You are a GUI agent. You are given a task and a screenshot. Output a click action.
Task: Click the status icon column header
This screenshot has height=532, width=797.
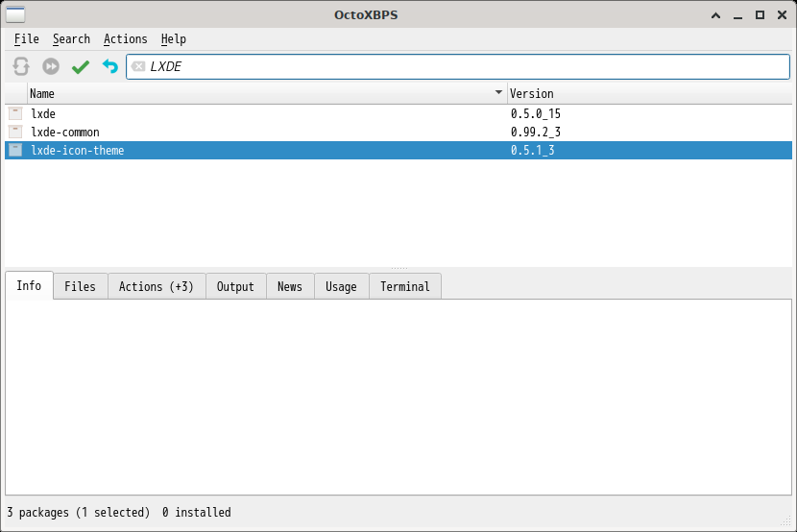[16, 93]
